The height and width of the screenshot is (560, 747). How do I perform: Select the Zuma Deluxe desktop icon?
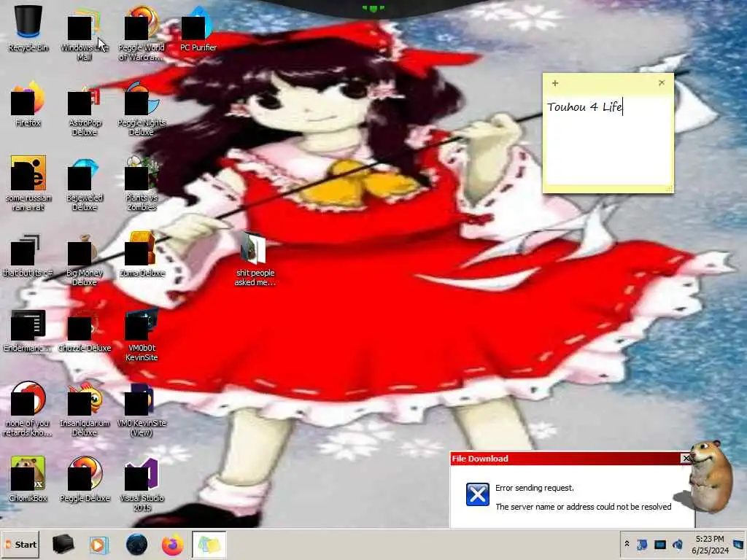coord(142,254)
